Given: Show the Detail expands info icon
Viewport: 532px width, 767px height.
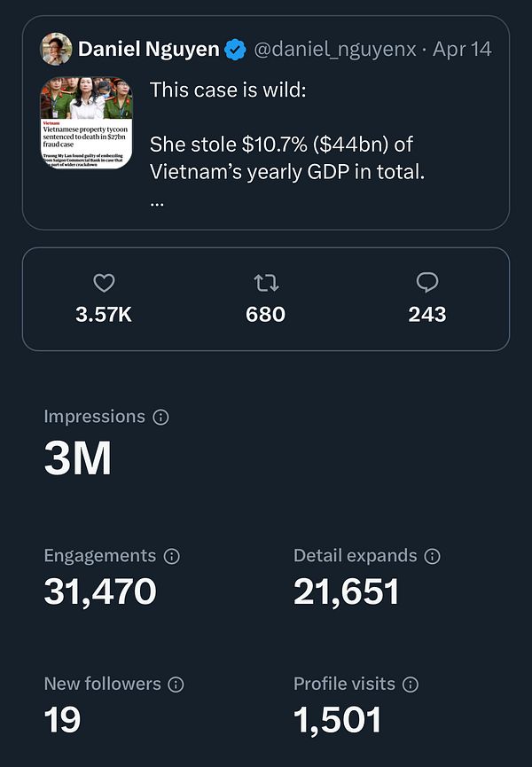Looking at the screenshot, I should (433, 556).
